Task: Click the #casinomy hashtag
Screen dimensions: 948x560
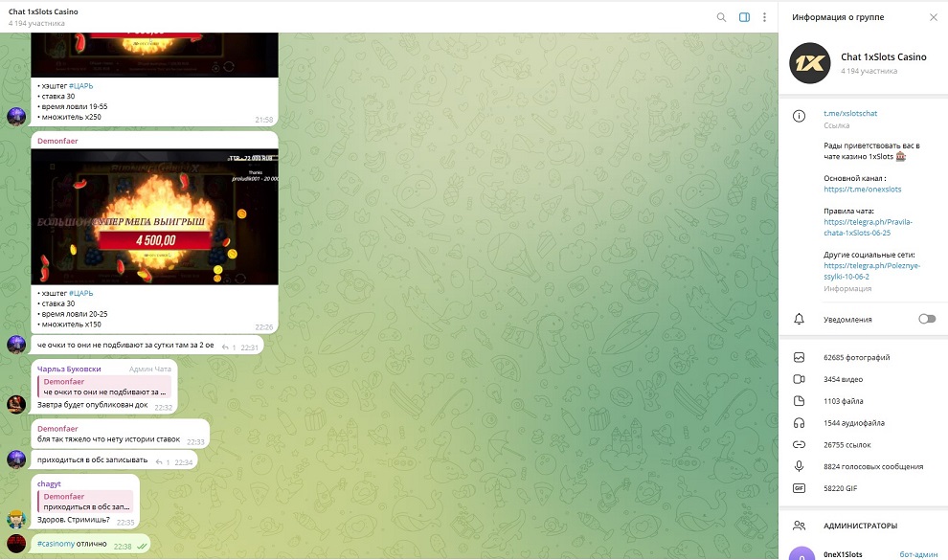Action: click(56, 544)
